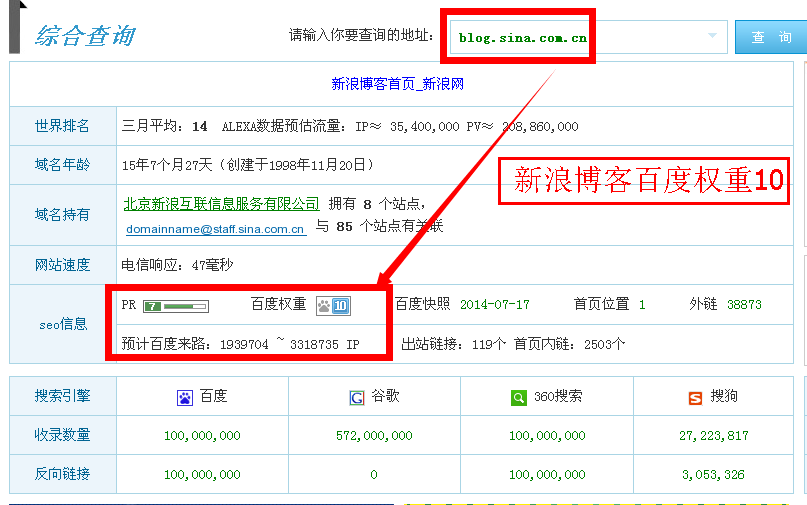
Task: Open the 新浪博客首页_新浪网 title link
Action: 397,84
